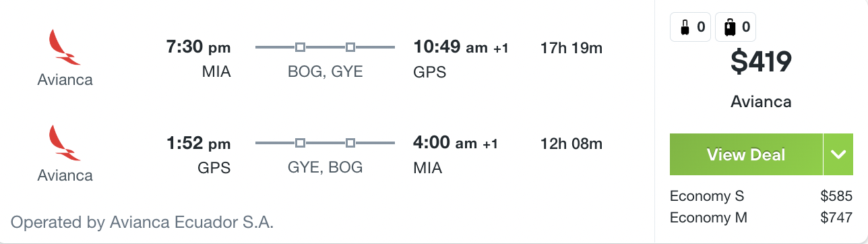Click the 1:52 pm GPS departure time

(x=198, y=143)
